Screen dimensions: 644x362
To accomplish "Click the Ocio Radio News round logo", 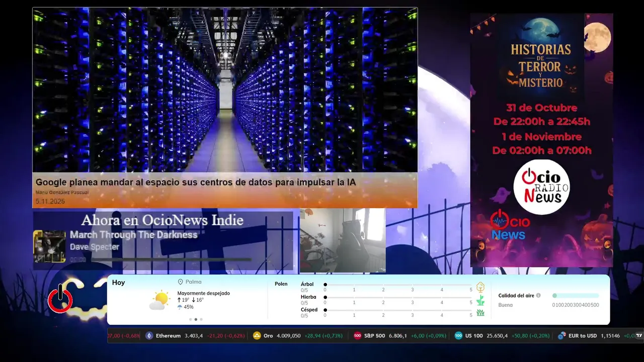I will (x=541, y=187).
